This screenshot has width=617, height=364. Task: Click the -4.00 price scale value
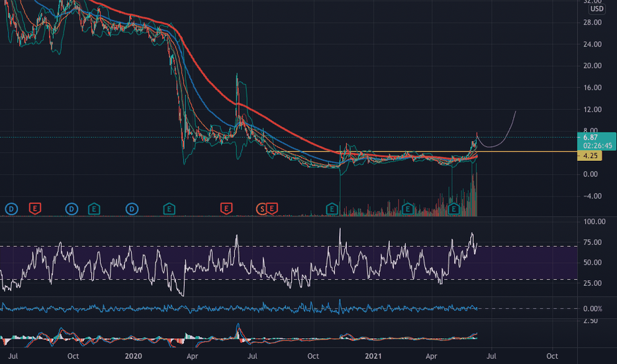pos(593,196)
